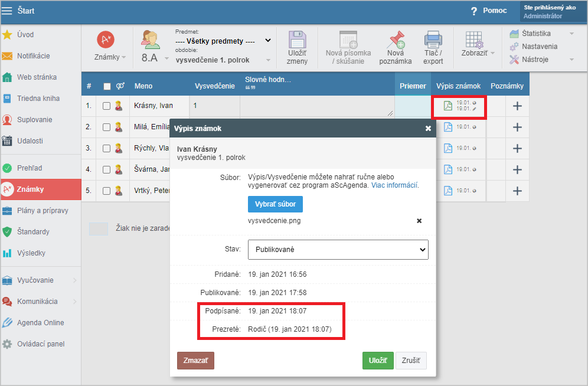Expand the Predmet dropdown Všetky predmety

click(x=223, y=41)
